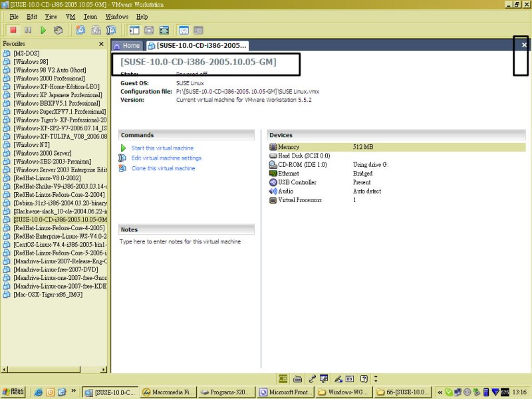Select the Virtual Processors device
This screenshot has height=399, width=532.
point(396,200)
